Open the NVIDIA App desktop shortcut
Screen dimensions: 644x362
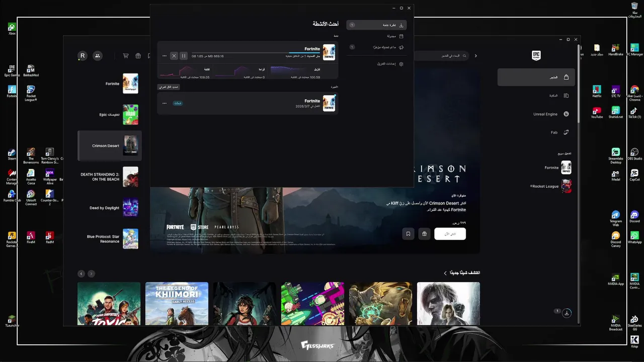[x=616, y=279]
